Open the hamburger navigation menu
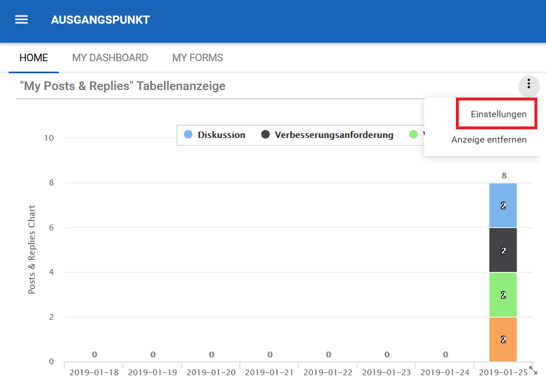This screenshot has width=546, height=392. pyautogui.click(x=21, y=20)
